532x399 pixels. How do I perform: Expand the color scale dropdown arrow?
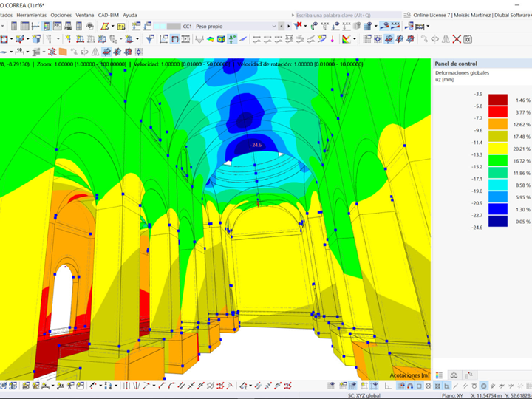(x=355, y=39)
